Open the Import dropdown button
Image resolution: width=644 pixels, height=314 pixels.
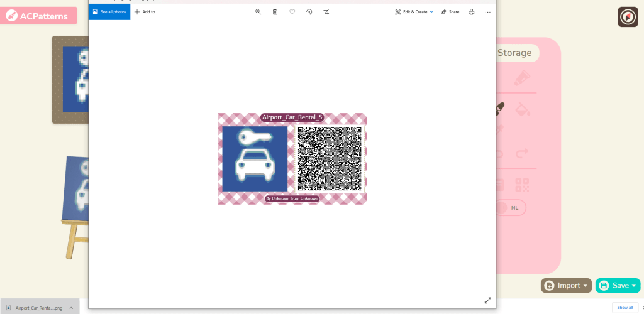click(x=566, y=286)
